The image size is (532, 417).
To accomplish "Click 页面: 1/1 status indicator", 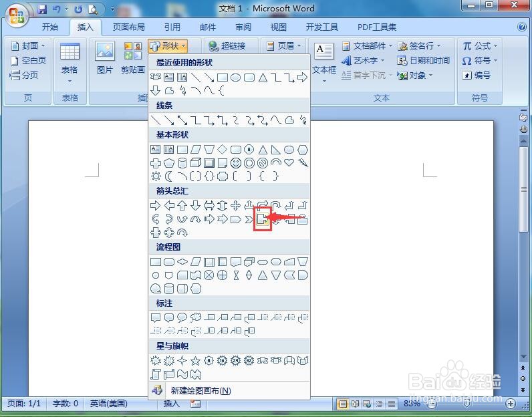I will pyautogui.click(x=24, y=404).
